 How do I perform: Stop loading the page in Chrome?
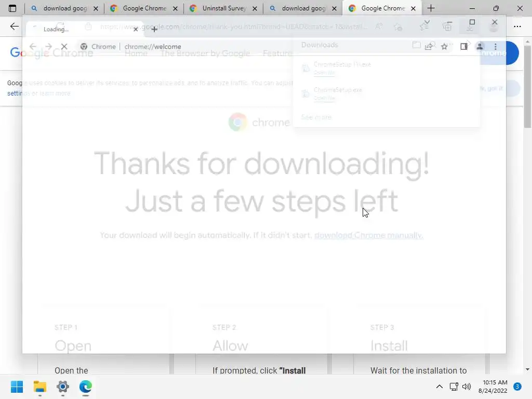click(x=64, y=46)
